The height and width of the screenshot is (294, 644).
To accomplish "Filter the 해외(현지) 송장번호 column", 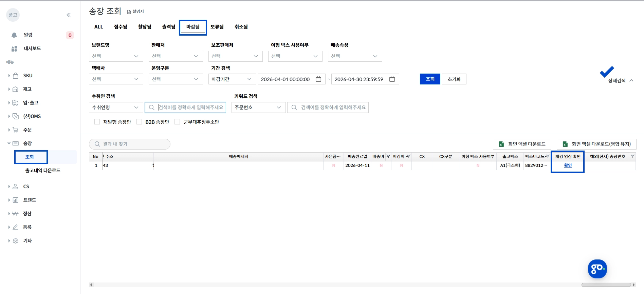I will click(633, 156).
